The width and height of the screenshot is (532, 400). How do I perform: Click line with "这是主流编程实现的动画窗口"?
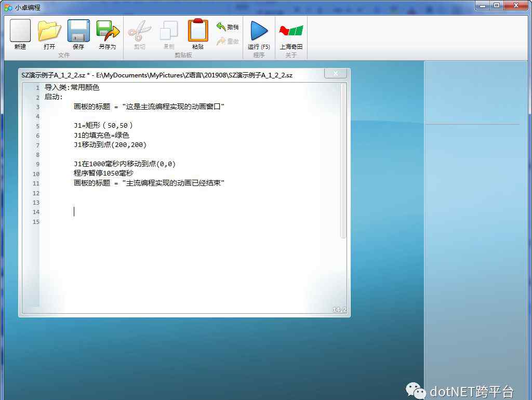click(x=149, y=106)
